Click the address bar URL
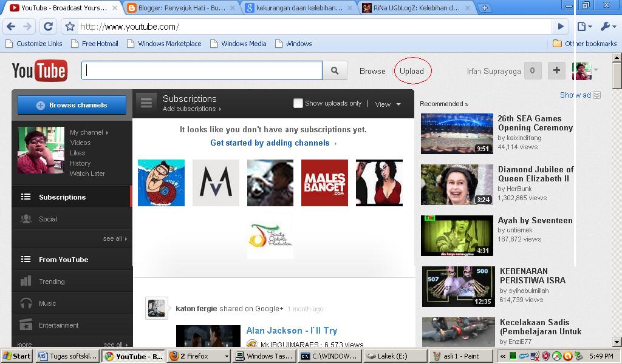Viewport: 622px width, 364px height. pyautogui.click(x=129, y=27)
